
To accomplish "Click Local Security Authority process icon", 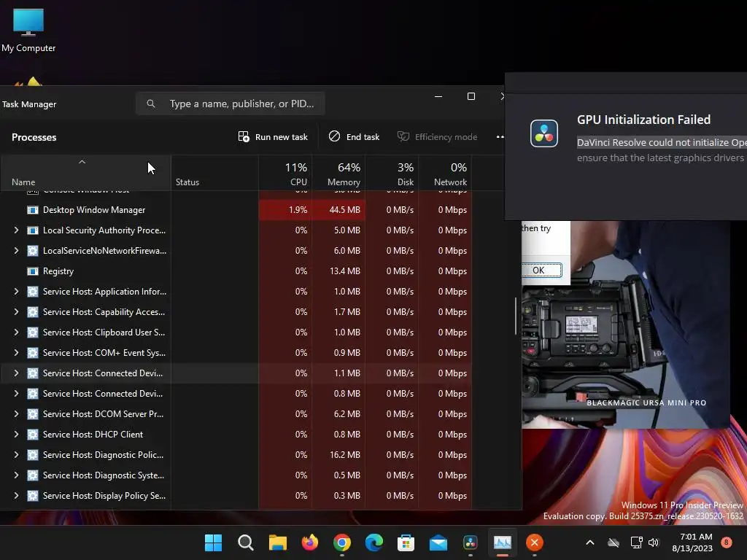I will 32,230.
